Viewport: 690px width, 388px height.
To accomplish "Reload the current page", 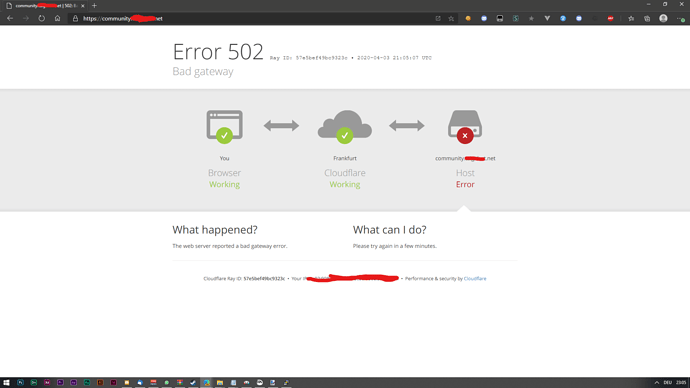I will [x=41, y=18].
